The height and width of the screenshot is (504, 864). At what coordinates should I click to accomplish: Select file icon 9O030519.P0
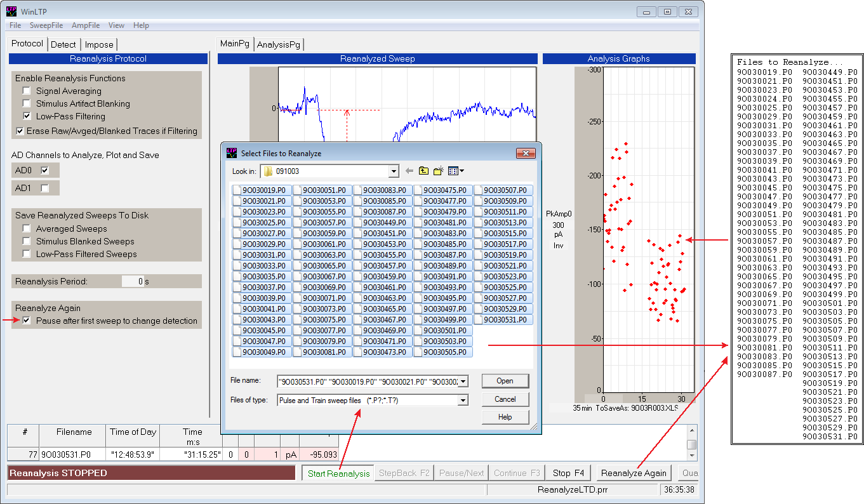479,255
